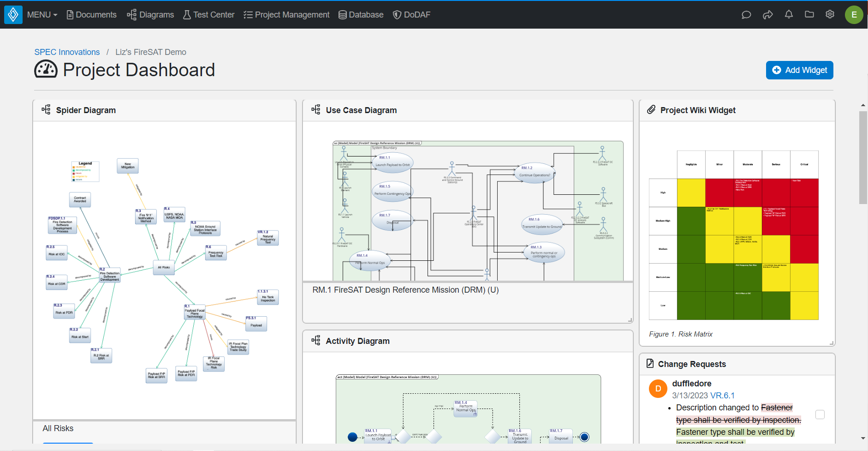868x451 pixels.
Task: Open settings gear icon
Action: click(830, 15)
